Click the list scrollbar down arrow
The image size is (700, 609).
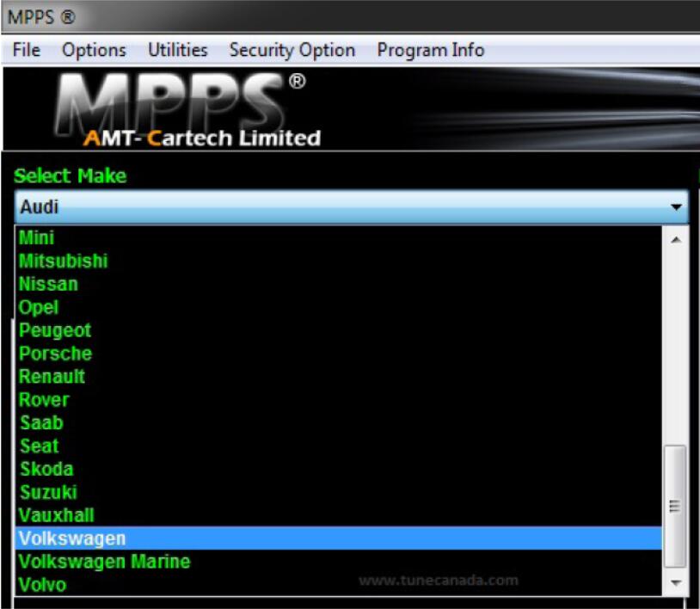(675, 582)
